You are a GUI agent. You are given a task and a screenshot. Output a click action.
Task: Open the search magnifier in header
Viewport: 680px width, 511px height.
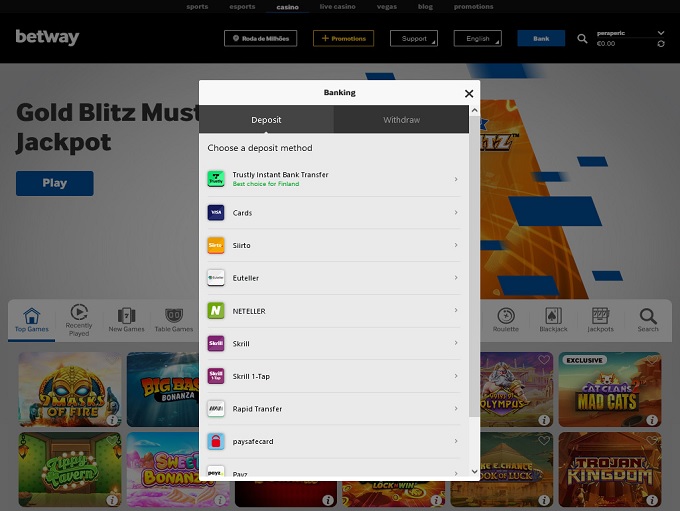[x=583, y=39]
